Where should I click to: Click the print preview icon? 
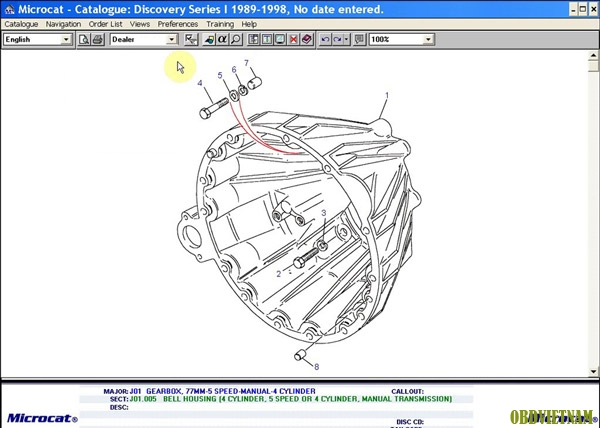[84, 39]
